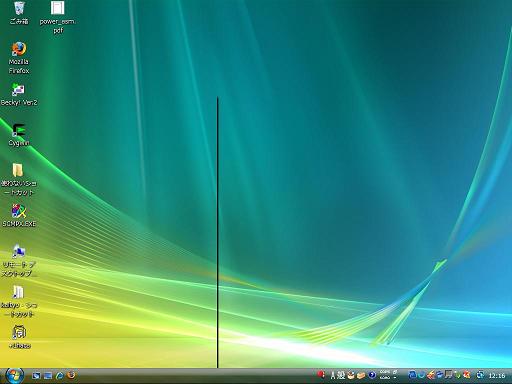Toggle the KANA indicator on the language bar
The height and width of the screenshot is (384, 512).
click(x=385, y=378)
